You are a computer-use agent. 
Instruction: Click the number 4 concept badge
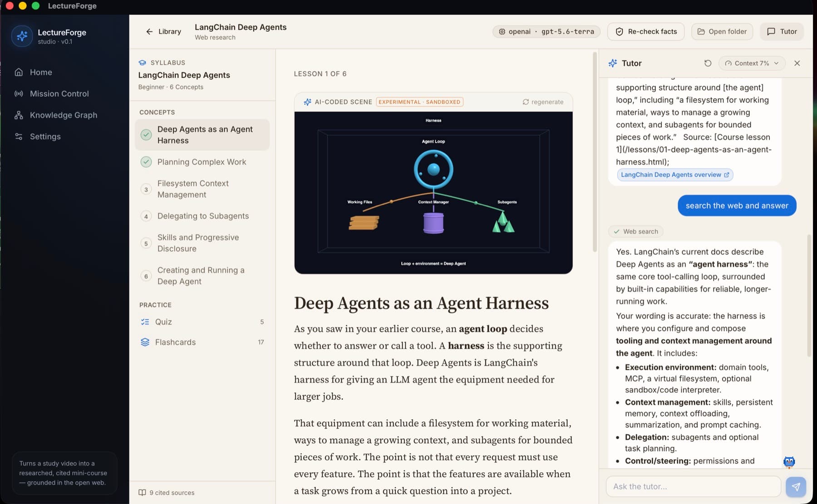tap(146, 216)
